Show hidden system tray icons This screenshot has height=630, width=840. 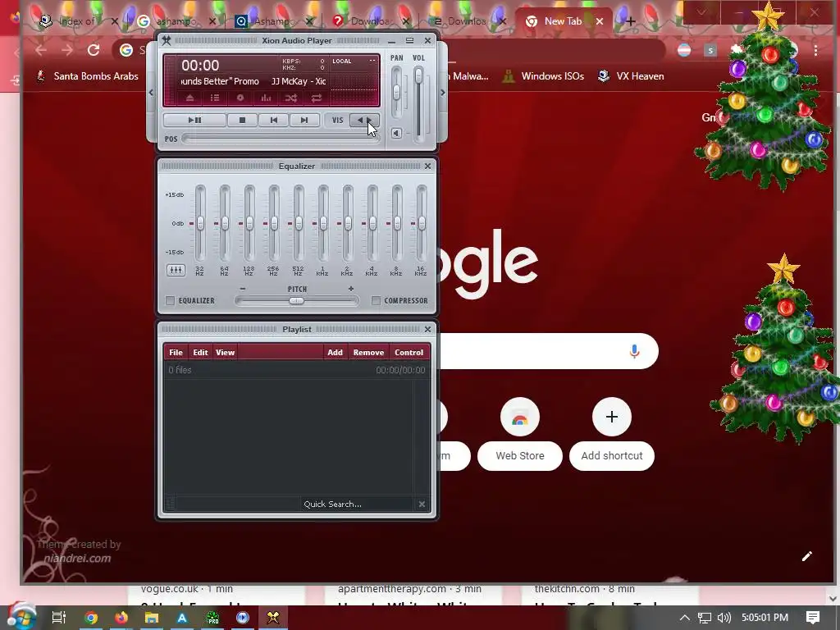click(x=685, y=618)
